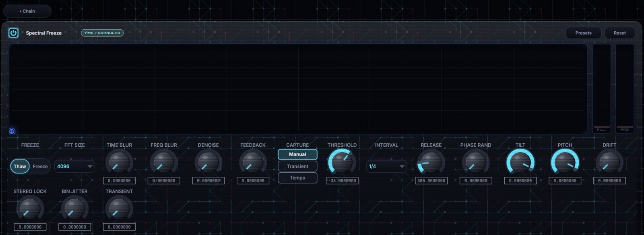
Task: Click the Time Blur knob
Action: 119,163
